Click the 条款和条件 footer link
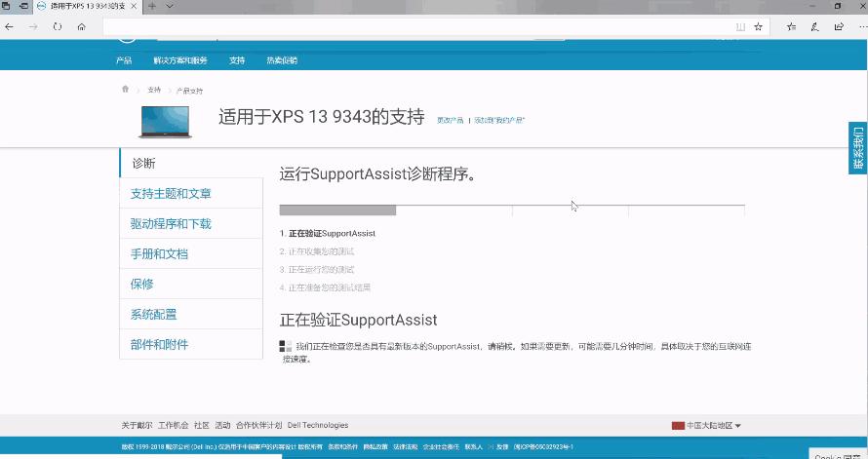 tap(342, 447)
